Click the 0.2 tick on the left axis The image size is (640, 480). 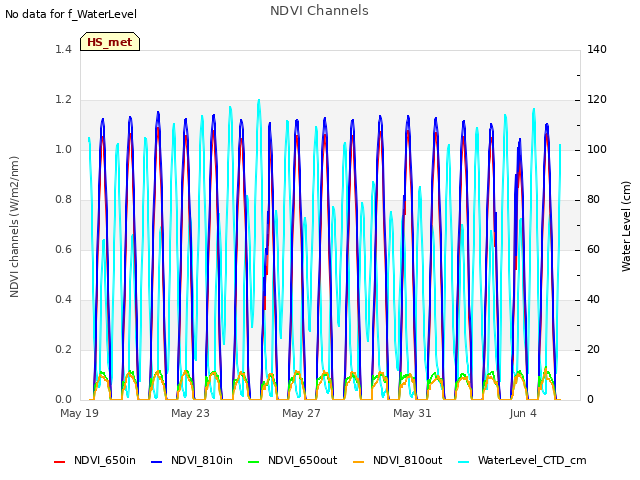tap(63, 349)
